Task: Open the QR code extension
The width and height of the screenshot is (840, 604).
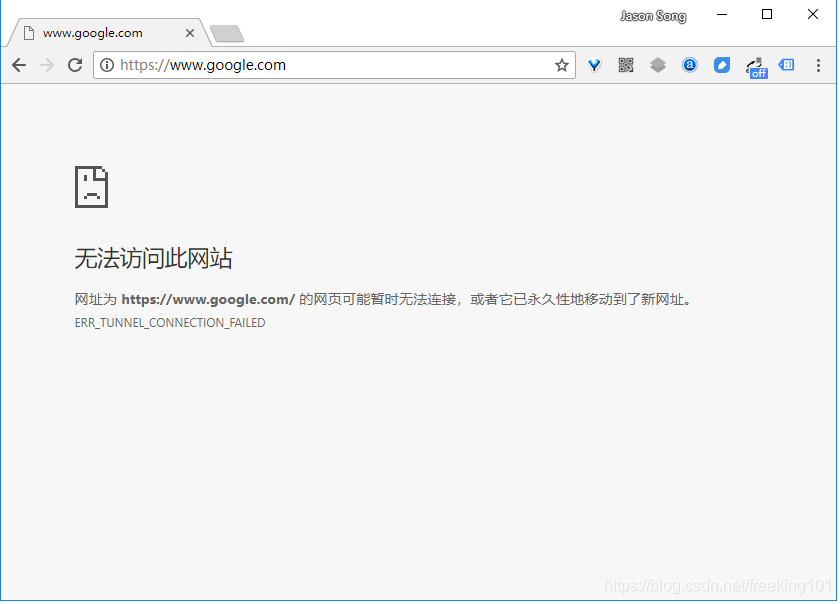Action: pos(626,65)
